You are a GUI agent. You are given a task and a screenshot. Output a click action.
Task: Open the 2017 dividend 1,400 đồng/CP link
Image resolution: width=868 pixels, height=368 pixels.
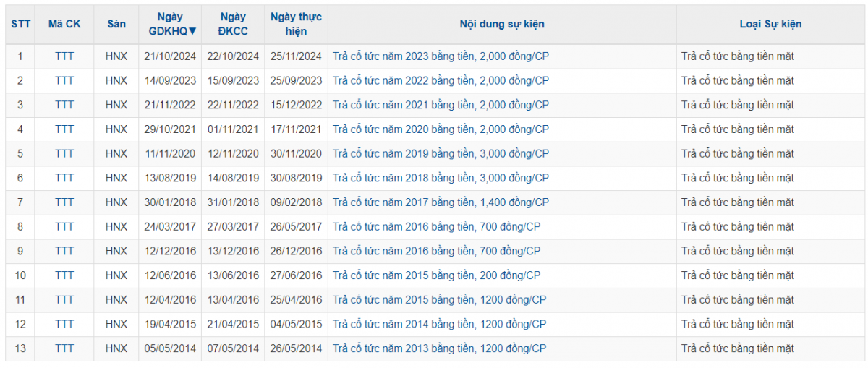coord(441,202)
